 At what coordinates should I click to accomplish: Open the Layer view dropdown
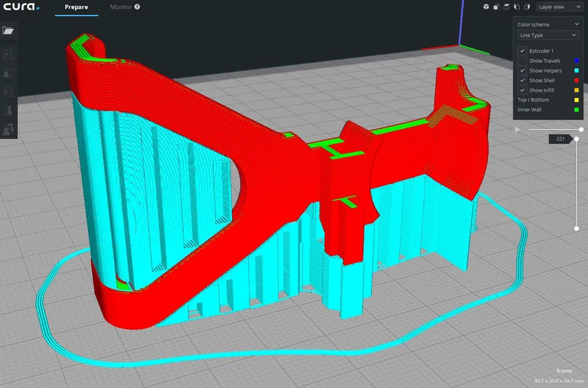point(559,7)
